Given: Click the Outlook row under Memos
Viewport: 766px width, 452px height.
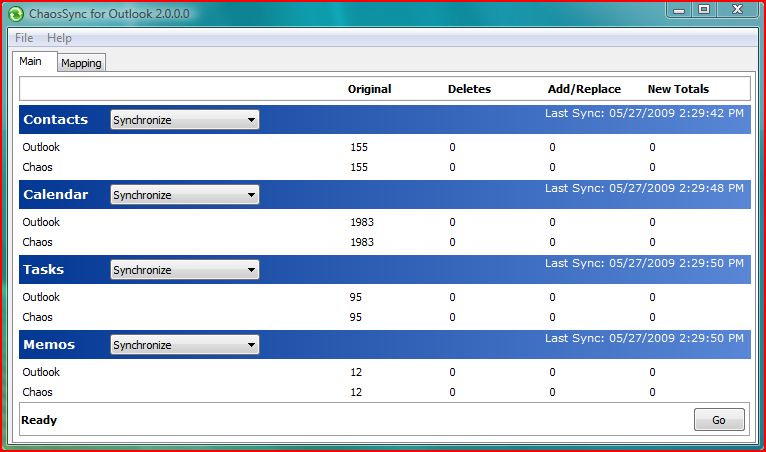Looking at the screenshot, I should 385,372.
